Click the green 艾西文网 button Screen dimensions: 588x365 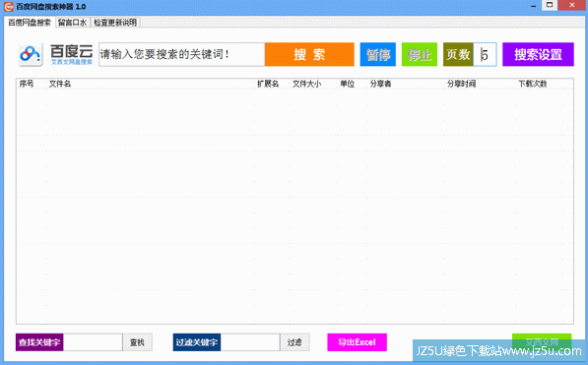542,341
